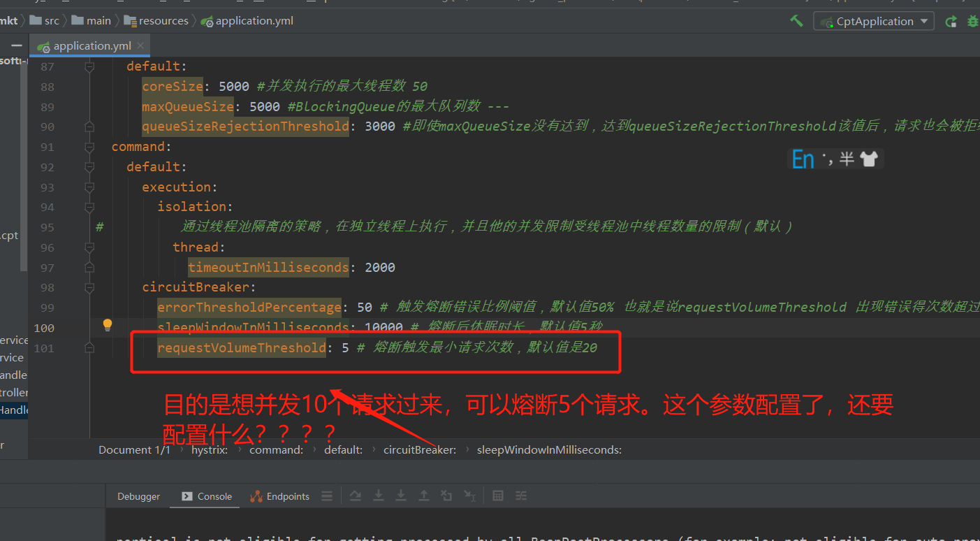980x541 pixels.
Task: Collapse the circuitBreaker: block on line 98
Action: coord(89,287)
